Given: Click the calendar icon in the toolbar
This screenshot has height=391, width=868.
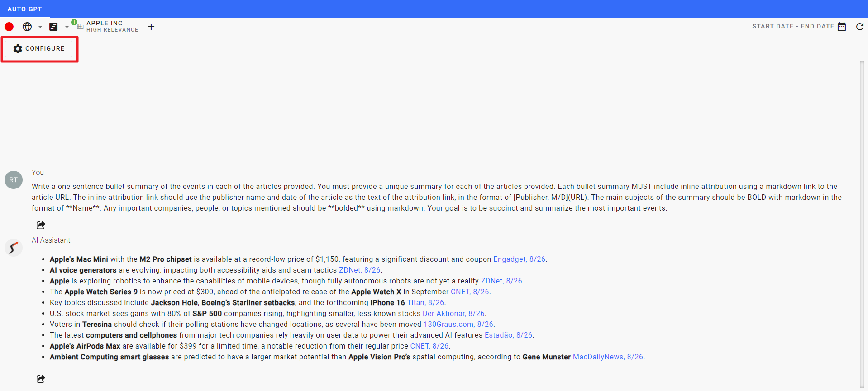Looking at the screenshot, I should [842, 27].
